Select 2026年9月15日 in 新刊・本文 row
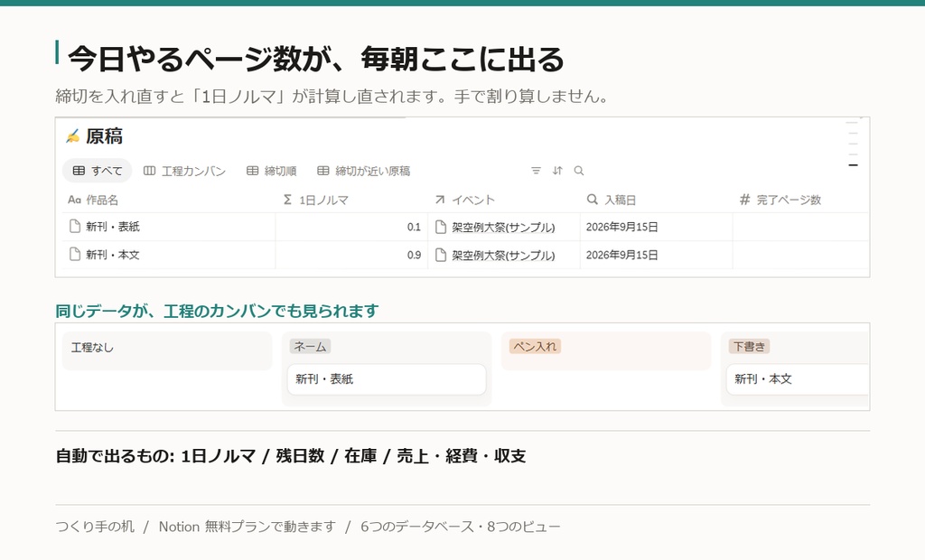Screen dimensions: 925x560 tap(621, 255)
